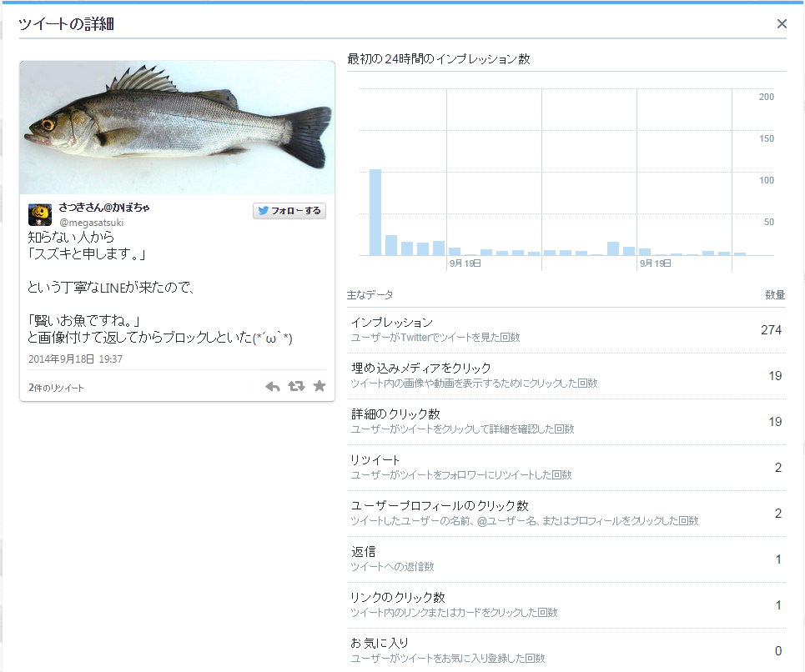
Task: Open the sea bass fish photo
Action: 177,128
